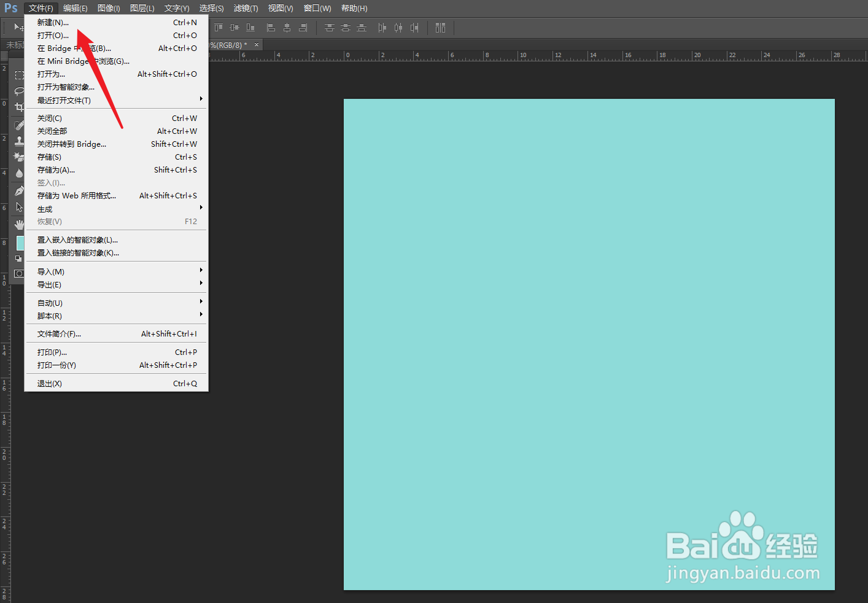Select the Pen tool
The height and width of the screenshot is (603, 868).
click(19, 191)
